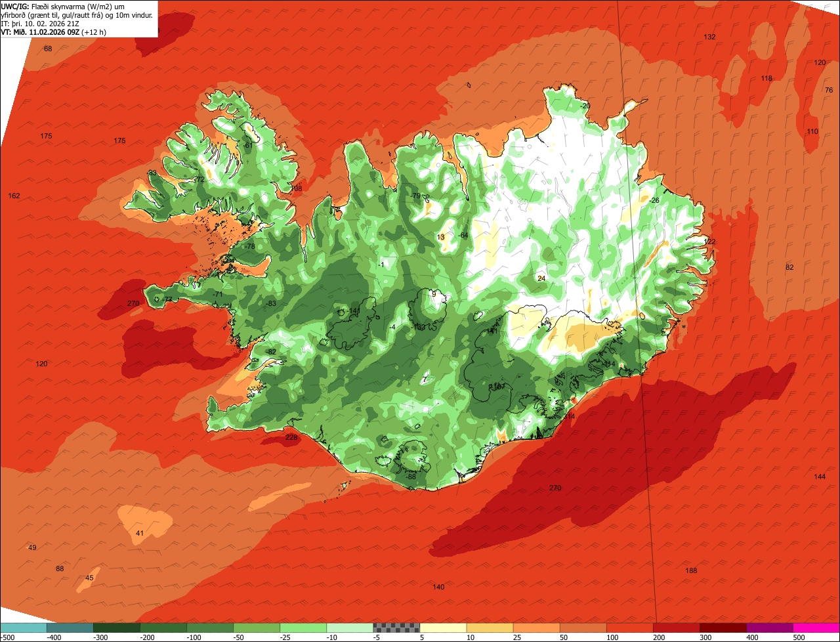The width and height of the screenshot is (840, 642).
Task: Click the value -64 in north Iceland
Action: (x=463, y=235)
